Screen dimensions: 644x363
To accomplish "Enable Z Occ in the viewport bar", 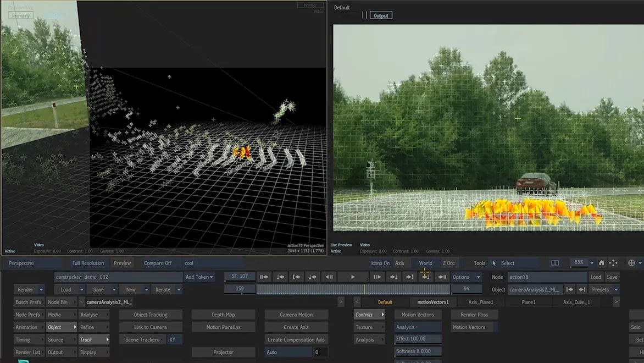I will [x=449, y=263].
